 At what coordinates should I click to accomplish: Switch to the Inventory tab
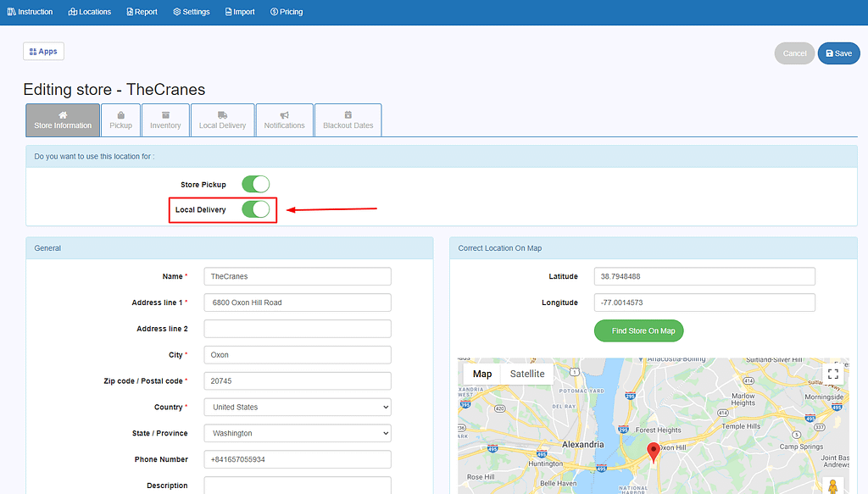[x=165, y=120]
